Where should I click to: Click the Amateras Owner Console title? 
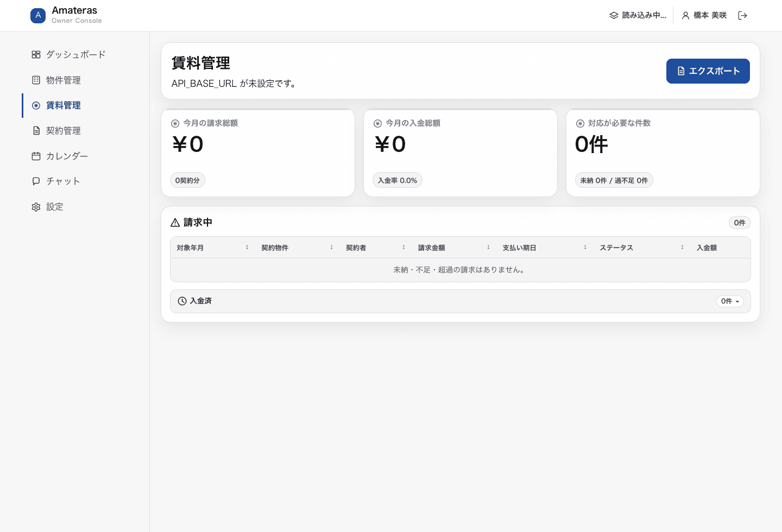(x=77, y=15)
